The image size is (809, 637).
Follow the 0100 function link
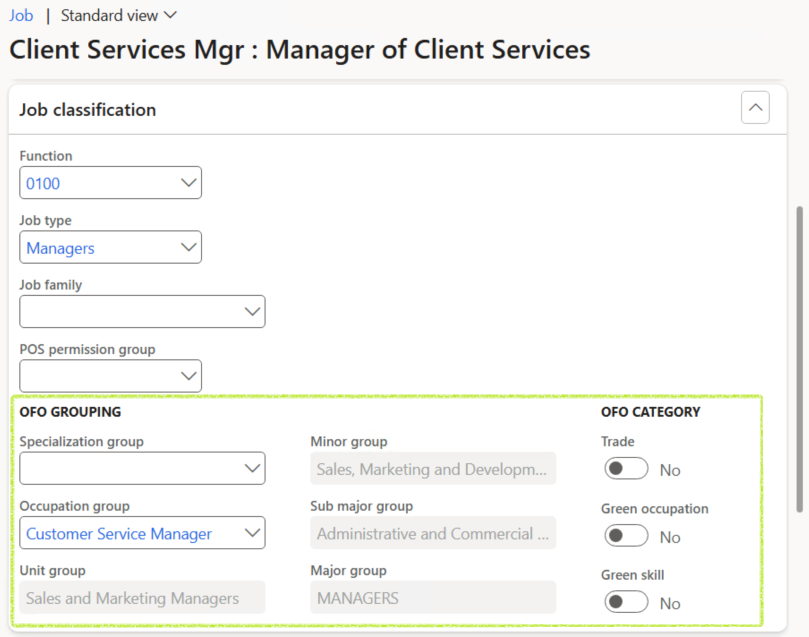click(x=43, y=184)
